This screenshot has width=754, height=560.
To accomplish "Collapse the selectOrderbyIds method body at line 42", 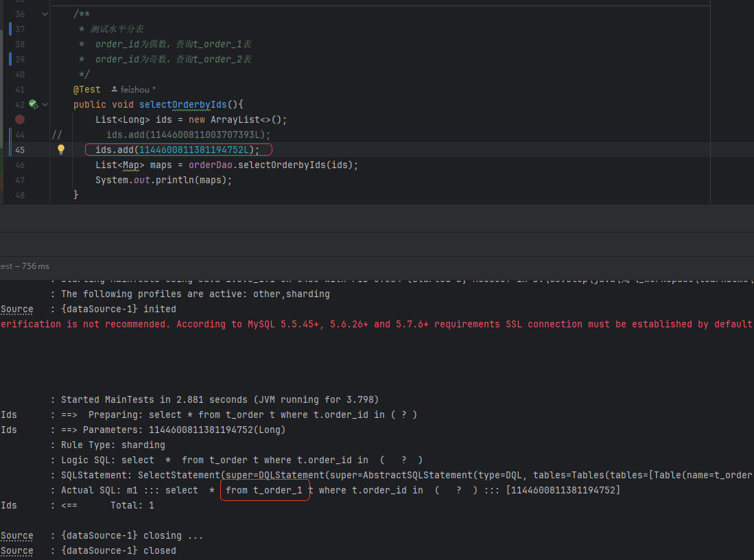I will 45,104.
